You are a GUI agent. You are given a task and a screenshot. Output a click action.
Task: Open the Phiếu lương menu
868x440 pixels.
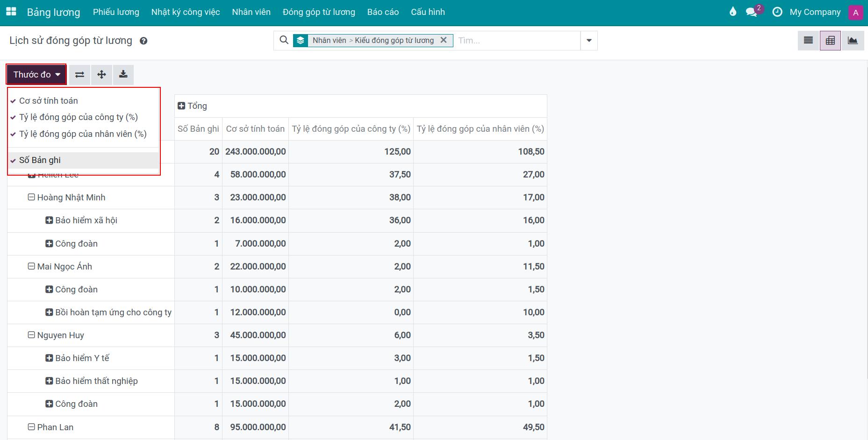116,12
